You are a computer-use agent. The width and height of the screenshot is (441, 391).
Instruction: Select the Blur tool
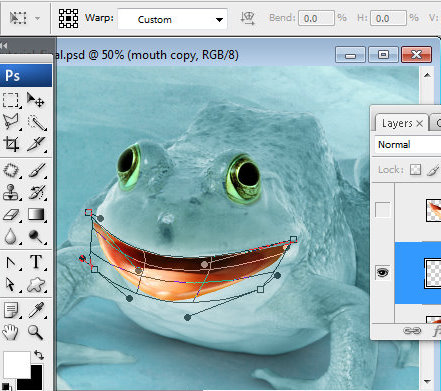(x=11, y=237)
